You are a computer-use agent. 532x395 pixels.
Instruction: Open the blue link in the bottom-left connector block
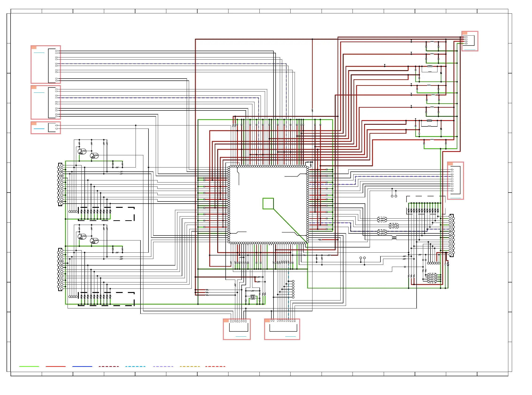(x=241, y=337)
